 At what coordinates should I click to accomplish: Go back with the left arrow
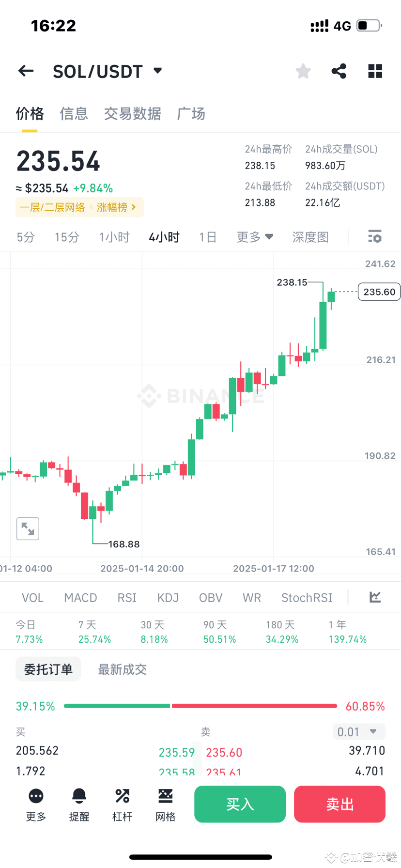[25, 71]
